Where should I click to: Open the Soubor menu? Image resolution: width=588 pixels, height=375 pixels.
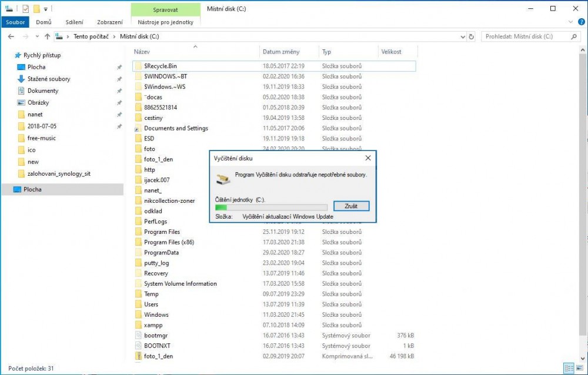15,22
